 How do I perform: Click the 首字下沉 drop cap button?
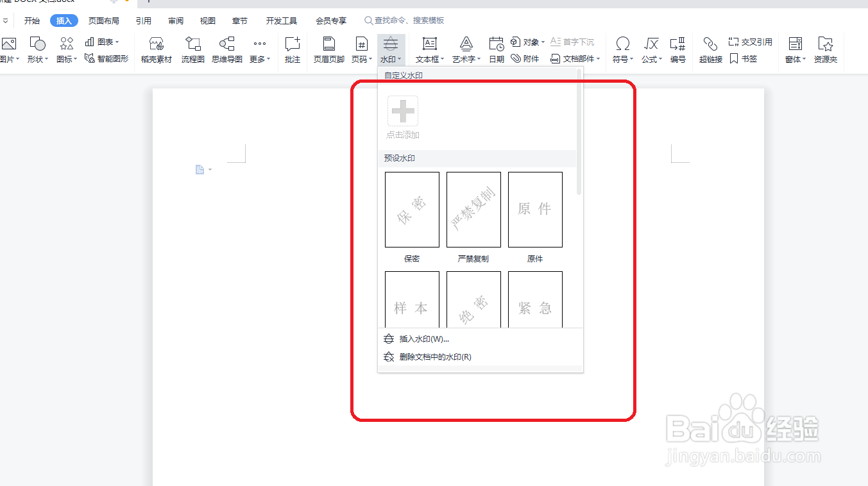572,42
